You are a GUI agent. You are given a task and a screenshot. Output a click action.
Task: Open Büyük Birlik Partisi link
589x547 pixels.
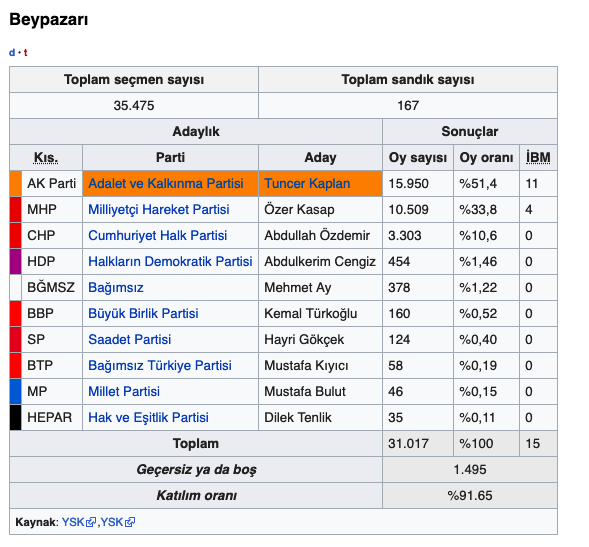[143, 313]
